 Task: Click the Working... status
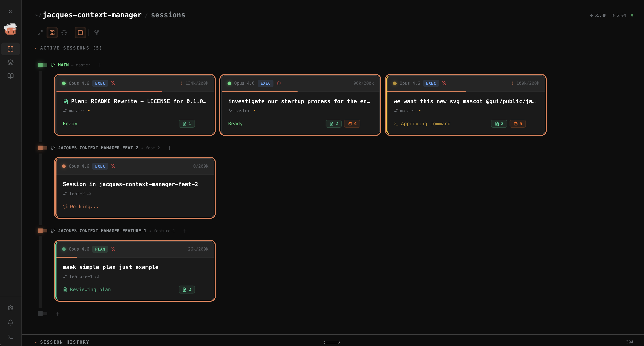coord(81,206)
